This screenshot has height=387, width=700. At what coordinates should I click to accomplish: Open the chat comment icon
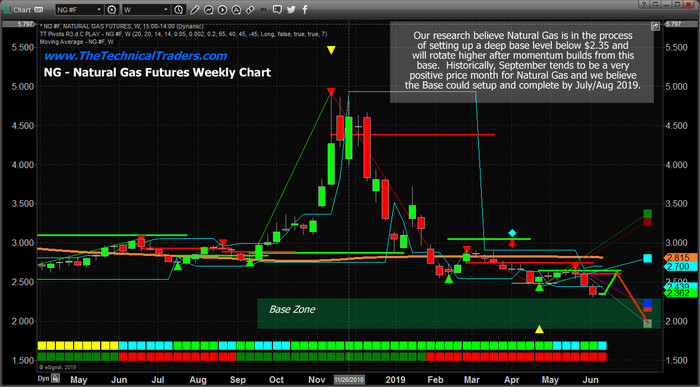(277, 9)
